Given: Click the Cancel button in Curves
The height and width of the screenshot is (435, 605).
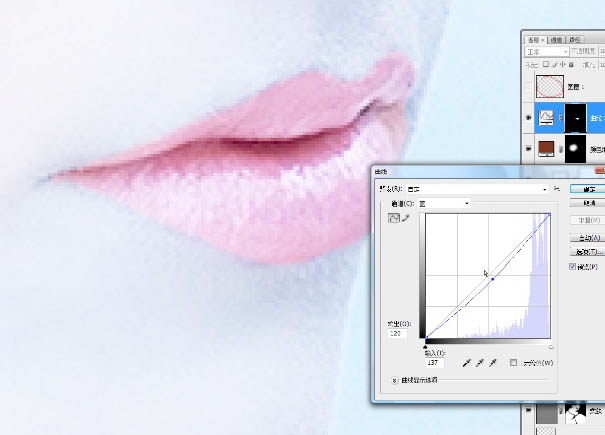Looking at the screenshot, I should 588,203.
